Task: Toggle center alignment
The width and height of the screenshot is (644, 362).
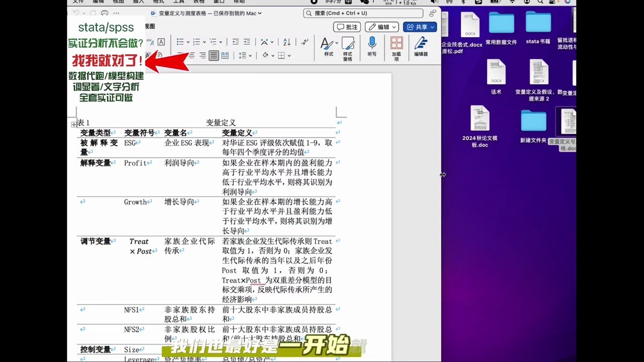Action: click(191, 55)
